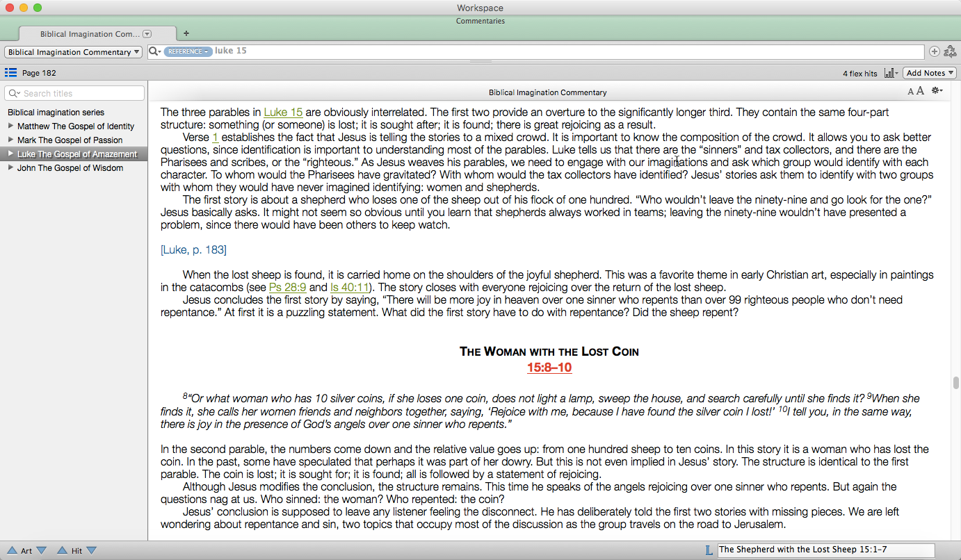Image resolution: width=961 pixels, height=560 pixels.
Task: Go to previous Hit with up arrow
Action: click(x=62, y=550)
